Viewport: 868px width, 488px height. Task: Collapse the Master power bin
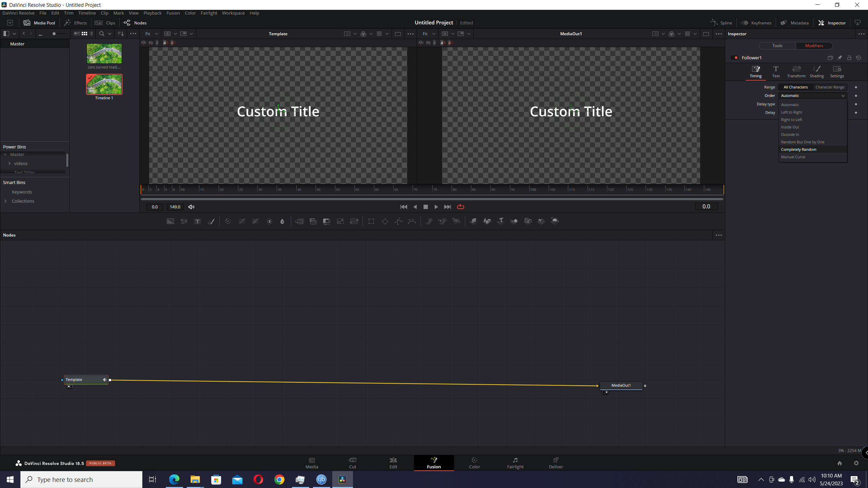click(x=5, y=155)
